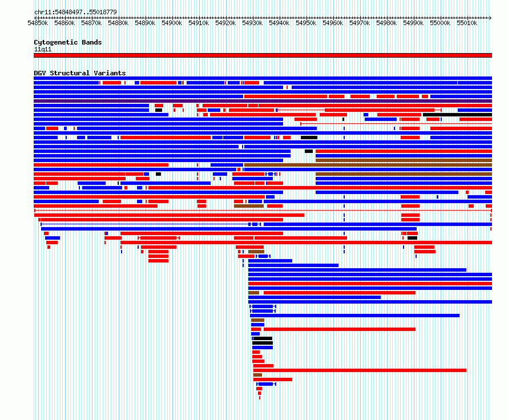Click the 54890k ruler label
The width and height of the screenshot is (508, 420).
(x=145, y=23)
